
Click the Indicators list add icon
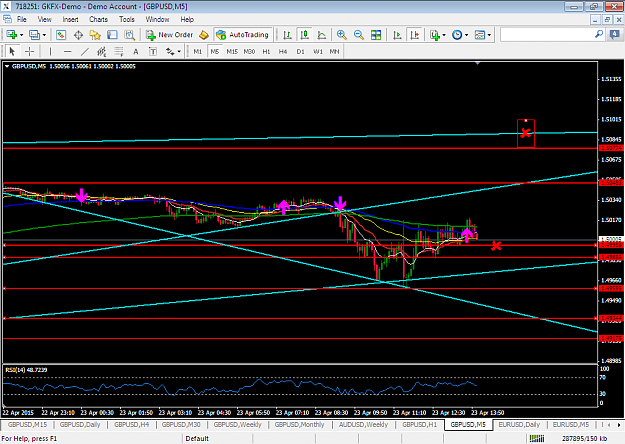pyautogui.click(x=434, y=35)
